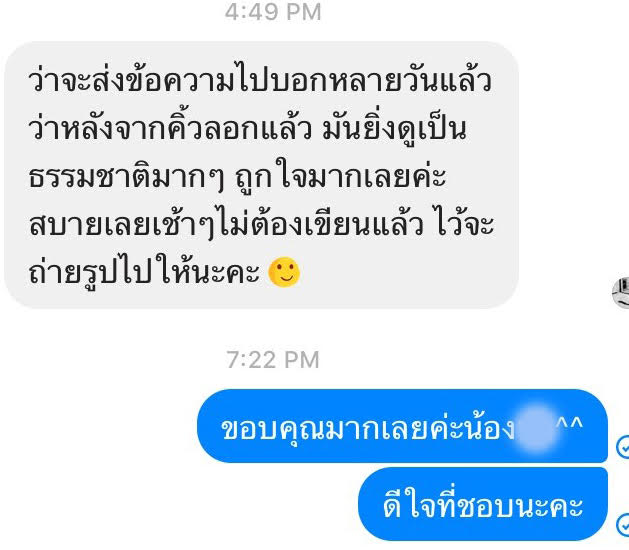Image resolution: width=629 pixels, height=550 pixels.
Task: Click the line starting สบายเลยเช้าๆ
Action: [261, 225]
